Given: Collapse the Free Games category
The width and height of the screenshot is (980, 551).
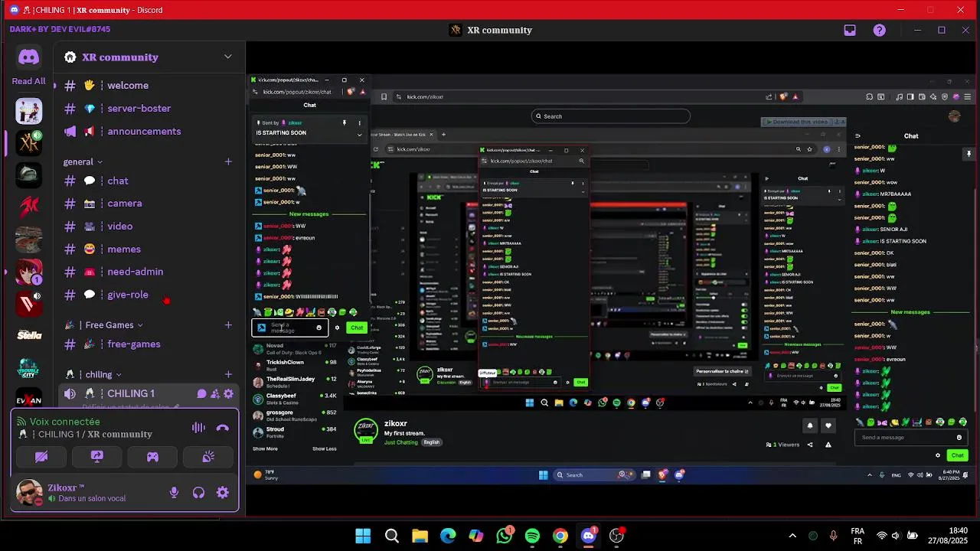Looking at the screenshot, I should point(104,325).
